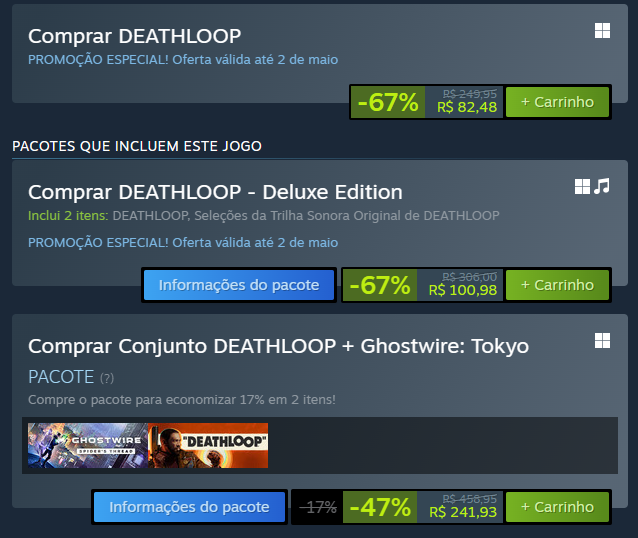
Task: Click the -67% discount badge for DEATHLOOP
Action: click(x=387, y=102)
